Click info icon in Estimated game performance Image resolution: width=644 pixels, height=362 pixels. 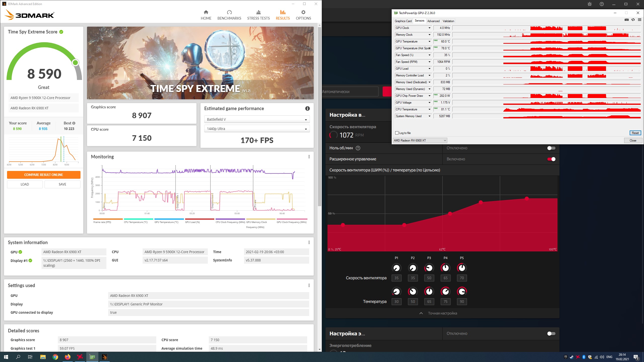(307, 109)
